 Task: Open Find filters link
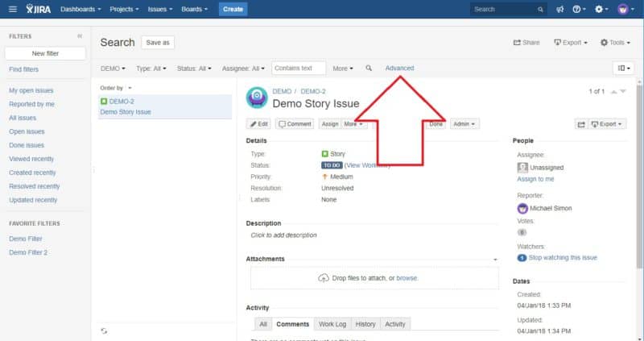click(x=24, y=69)
